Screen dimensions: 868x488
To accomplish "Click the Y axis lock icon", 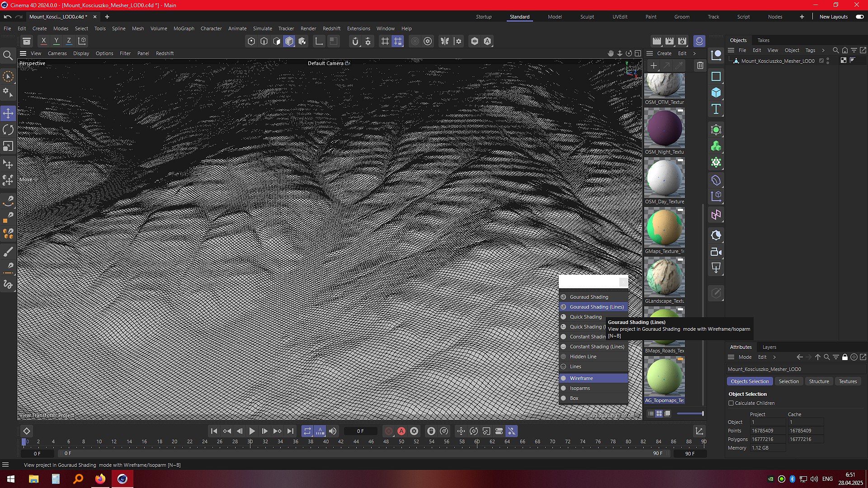I will point(56,41).
